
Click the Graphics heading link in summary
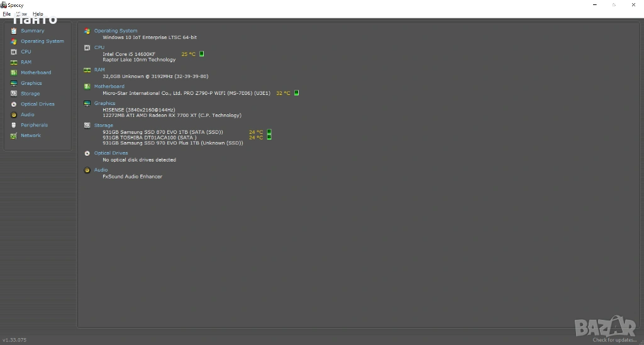coord(105,104)
